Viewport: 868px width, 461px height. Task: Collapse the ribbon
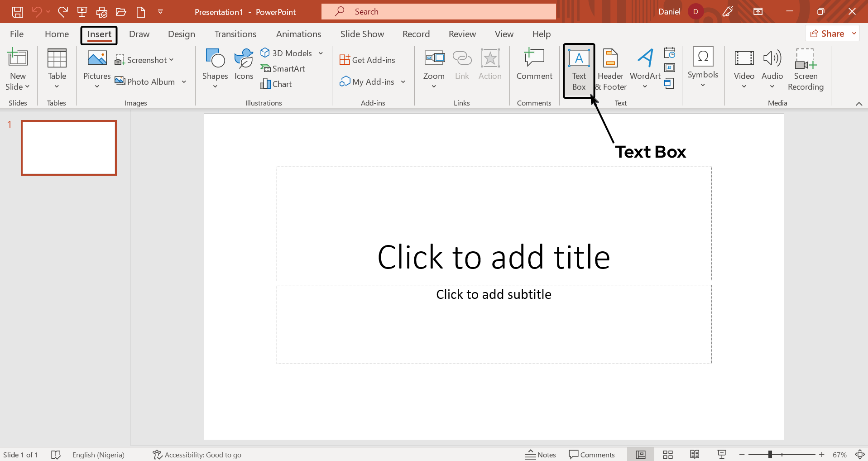point(858,104)
